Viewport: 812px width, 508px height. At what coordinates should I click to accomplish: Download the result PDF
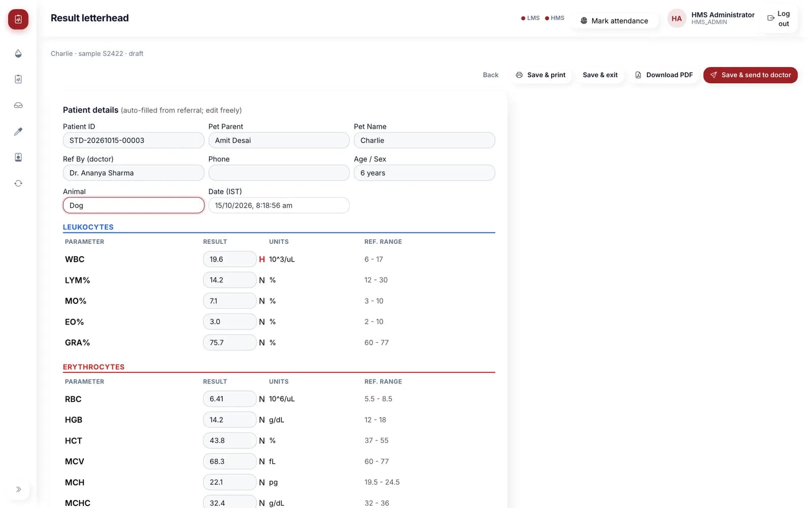[664, 75]
